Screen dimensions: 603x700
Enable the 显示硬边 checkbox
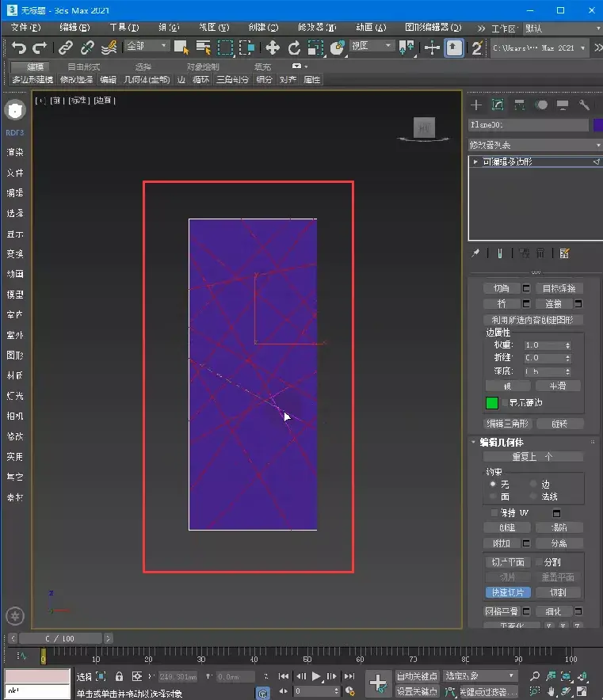[x=504, y=403]
